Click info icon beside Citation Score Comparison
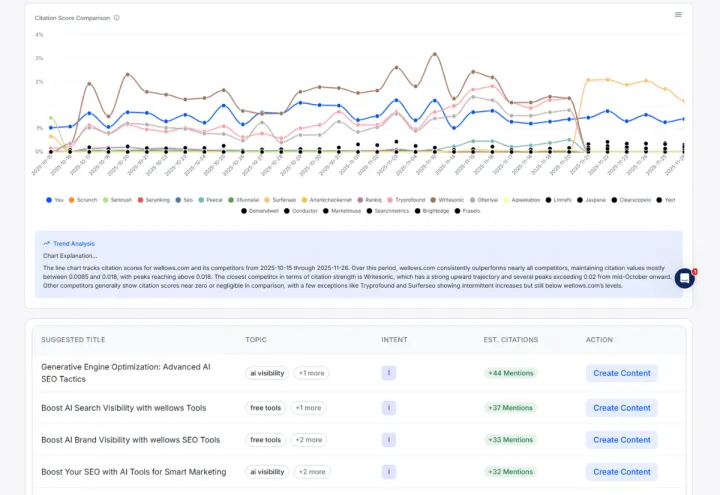Image resolution: width=720 pixels, height=495 pixels. click(117, 18)
